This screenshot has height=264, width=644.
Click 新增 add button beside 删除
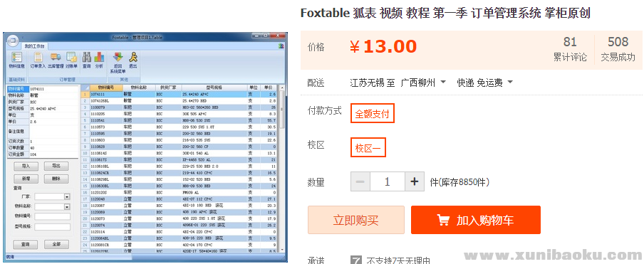click(26, 179)
